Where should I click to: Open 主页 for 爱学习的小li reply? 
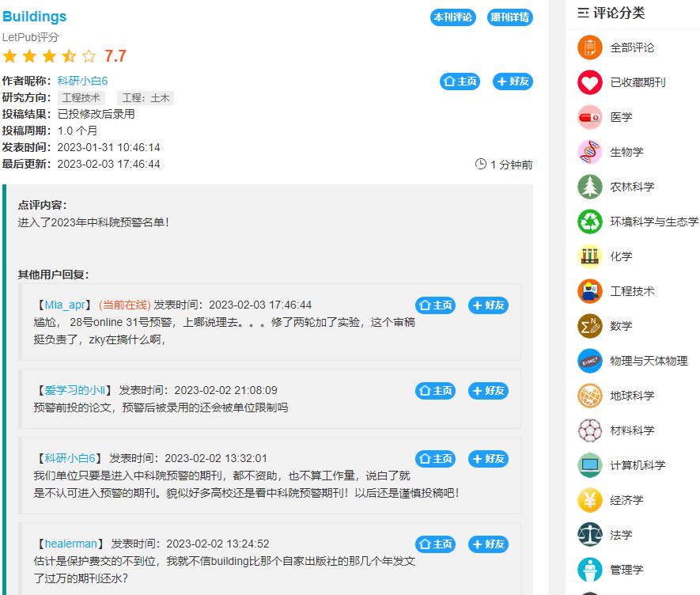point(435,391)
